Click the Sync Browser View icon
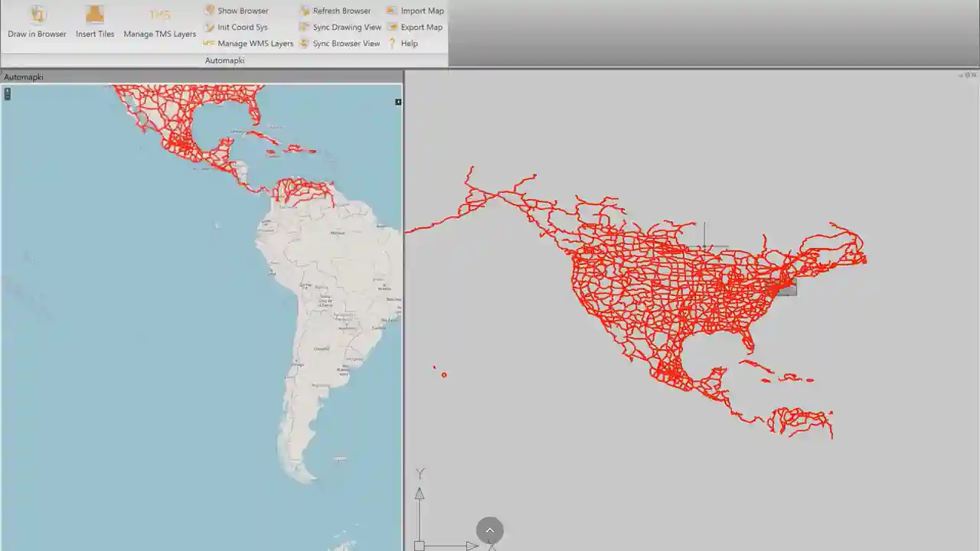Viewport: 980px width, 551px height. tap(304, 44)
